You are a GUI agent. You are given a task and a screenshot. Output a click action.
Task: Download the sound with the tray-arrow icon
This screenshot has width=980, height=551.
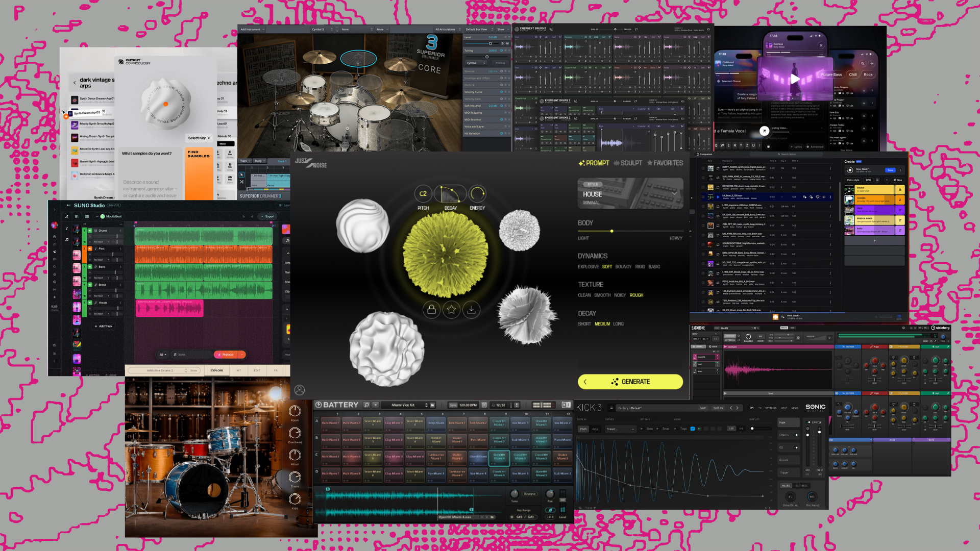(472, 310)
